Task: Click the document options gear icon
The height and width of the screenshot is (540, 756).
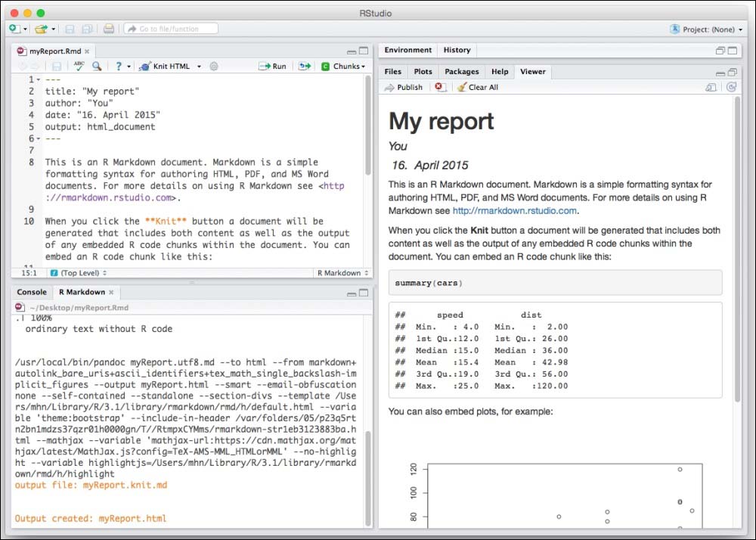Action: [214, 66]
